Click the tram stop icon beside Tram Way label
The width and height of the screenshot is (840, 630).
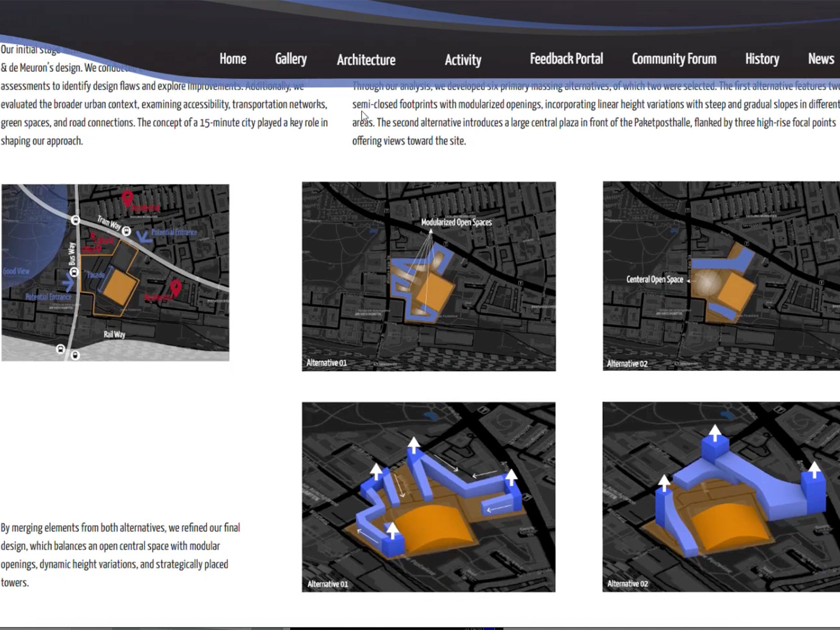point(127,230)
